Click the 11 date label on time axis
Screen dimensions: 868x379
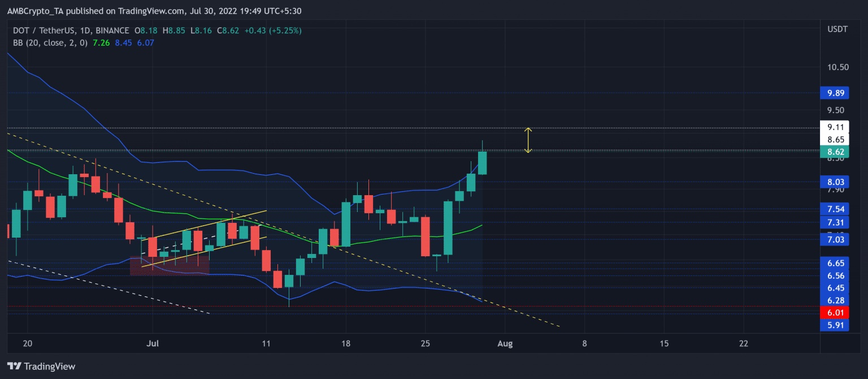(267, 343)
